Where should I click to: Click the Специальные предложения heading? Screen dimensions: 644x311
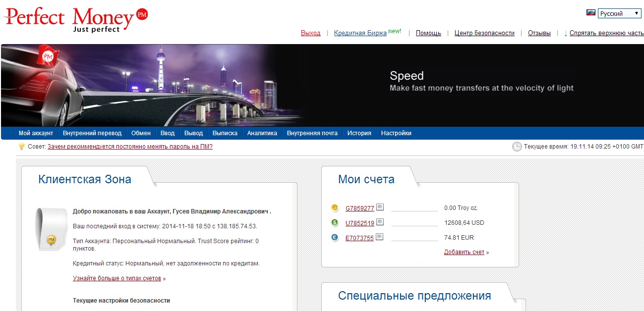click(414, 296)
